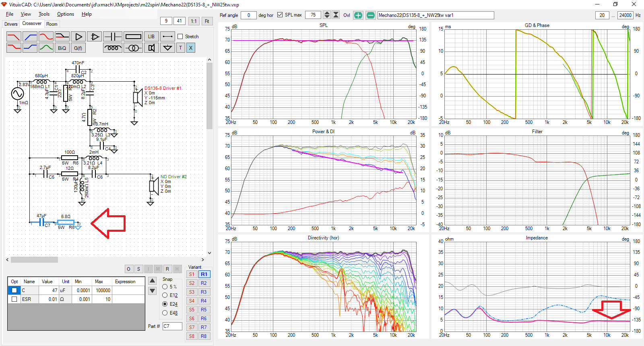
Task: Click the ND Driver #2 speaker symbol
Action: 154,185
